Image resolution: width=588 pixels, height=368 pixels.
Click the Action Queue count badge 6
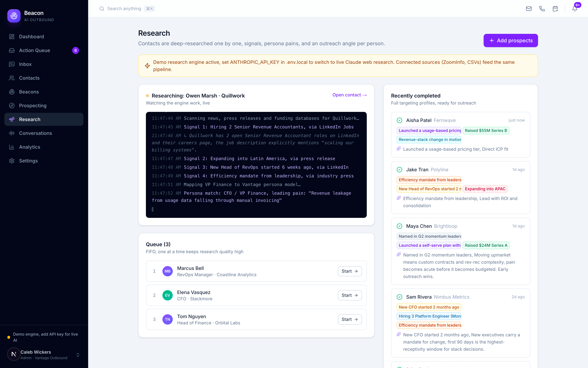[x=76, y=50]
